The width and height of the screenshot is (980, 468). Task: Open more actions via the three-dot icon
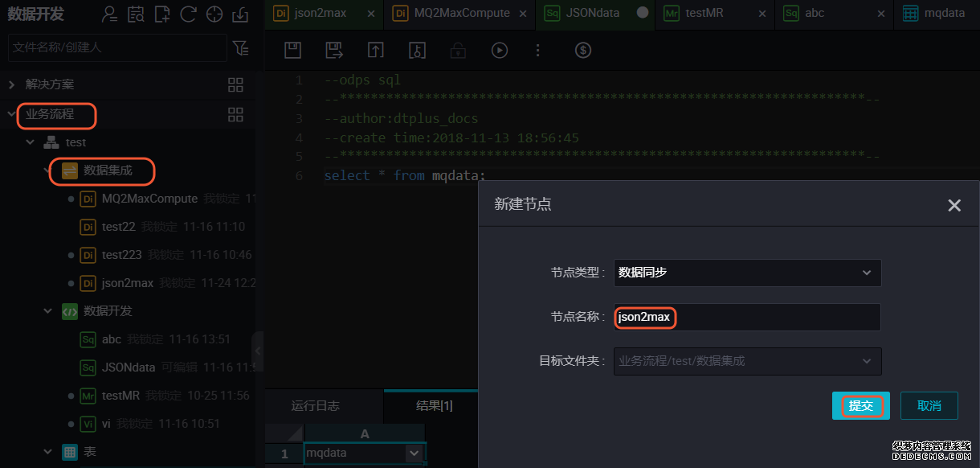(537, 50)
